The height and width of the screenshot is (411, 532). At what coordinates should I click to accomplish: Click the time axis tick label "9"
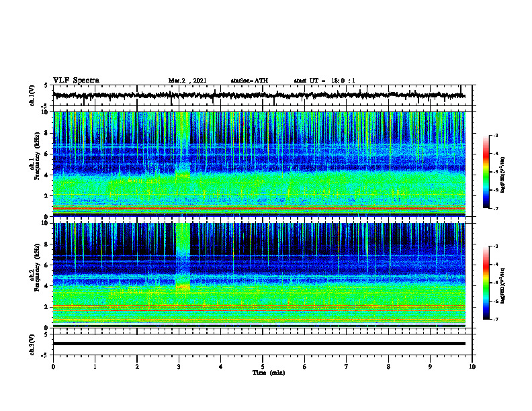click(430, 367)
